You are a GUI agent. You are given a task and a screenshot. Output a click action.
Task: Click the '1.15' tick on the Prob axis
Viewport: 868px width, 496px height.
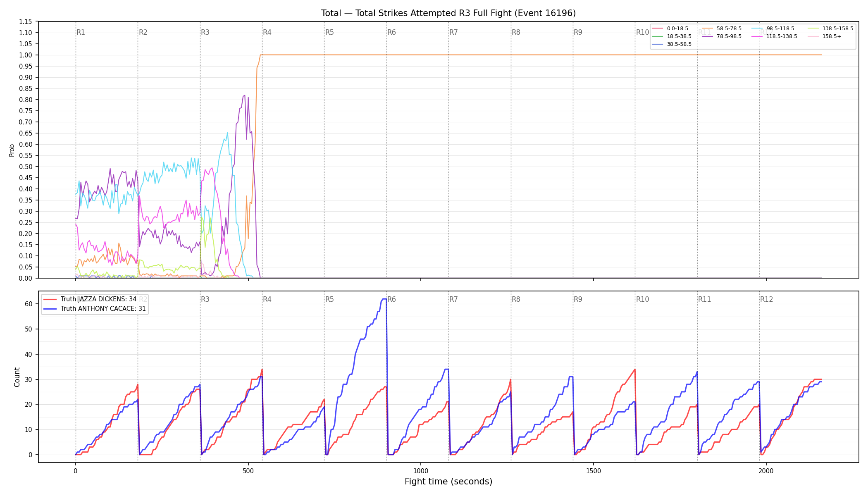click(x=25, y=21)
